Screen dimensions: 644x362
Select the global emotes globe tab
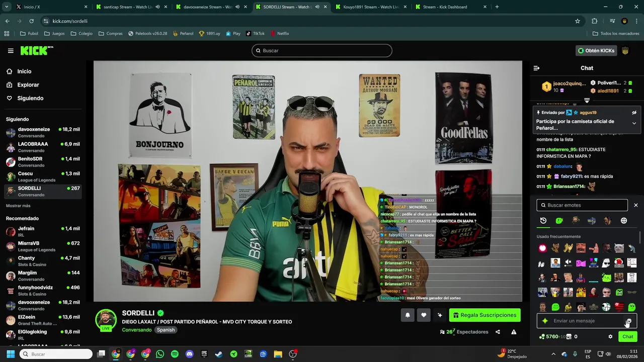(624, 221)
